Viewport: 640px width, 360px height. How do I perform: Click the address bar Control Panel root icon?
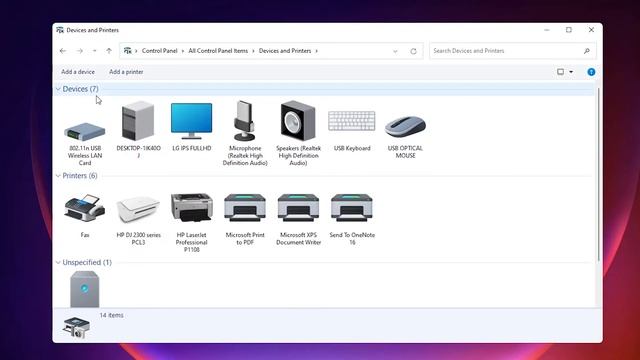tap(128, 51)
